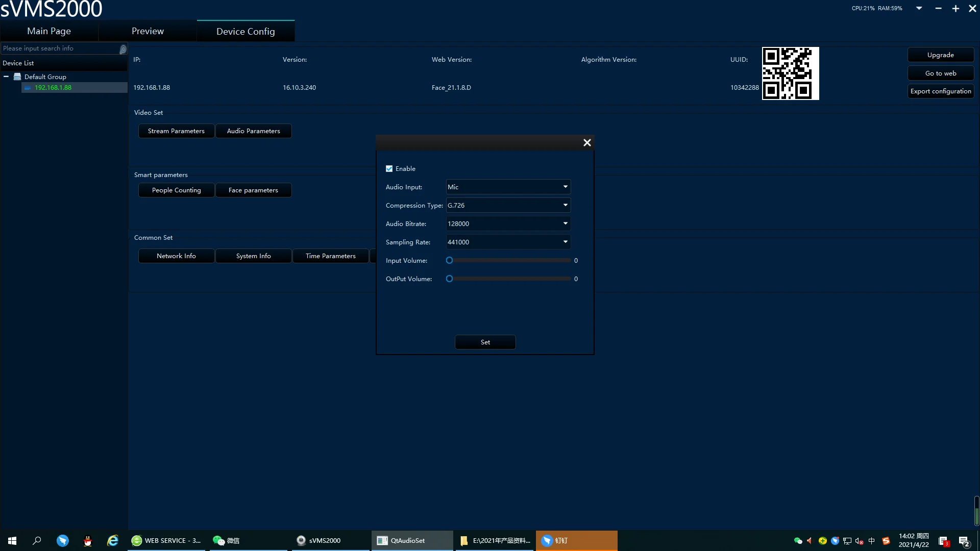
Task: Open the Audio Input dropdown
Action: 508,187
